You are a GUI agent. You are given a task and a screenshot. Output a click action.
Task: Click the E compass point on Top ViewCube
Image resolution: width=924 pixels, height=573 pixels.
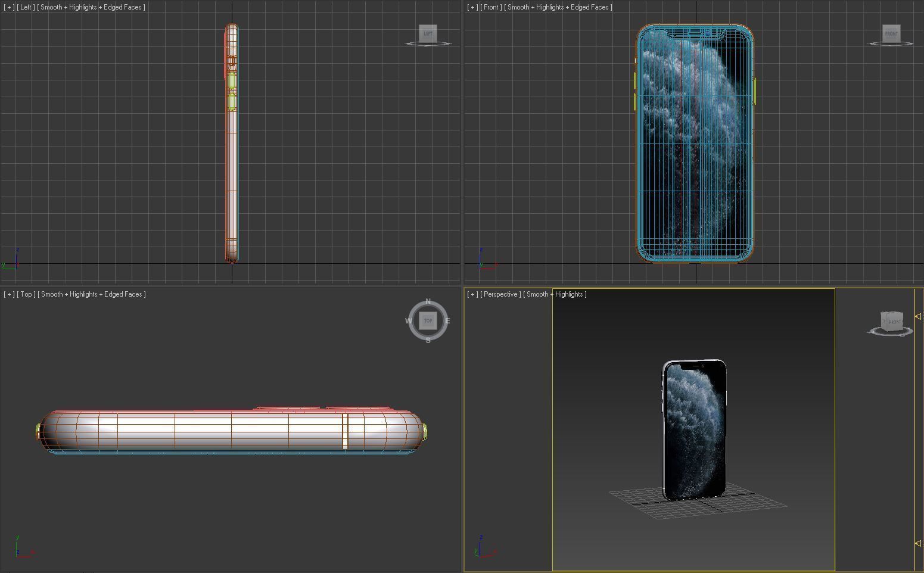(x=447, y=320)
